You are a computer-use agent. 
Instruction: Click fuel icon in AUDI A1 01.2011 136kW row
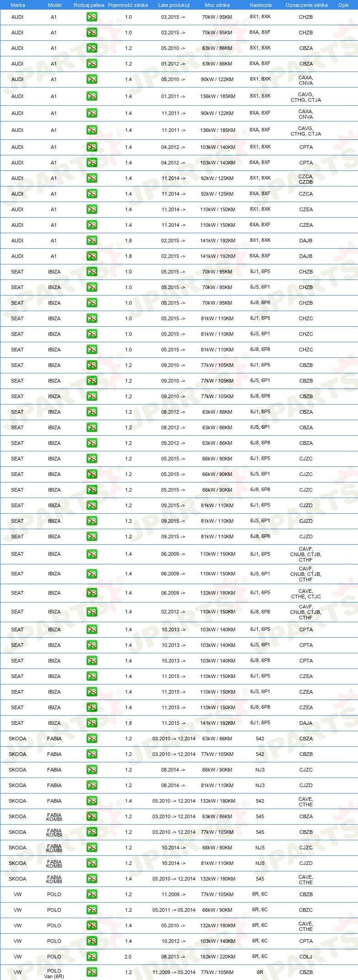click(92, 96)
